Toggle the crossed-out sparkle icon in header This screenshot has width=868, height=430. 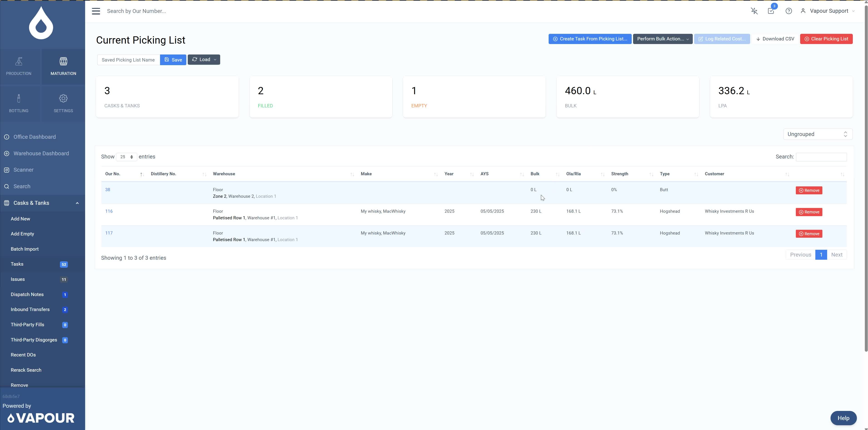click(754, 11)
